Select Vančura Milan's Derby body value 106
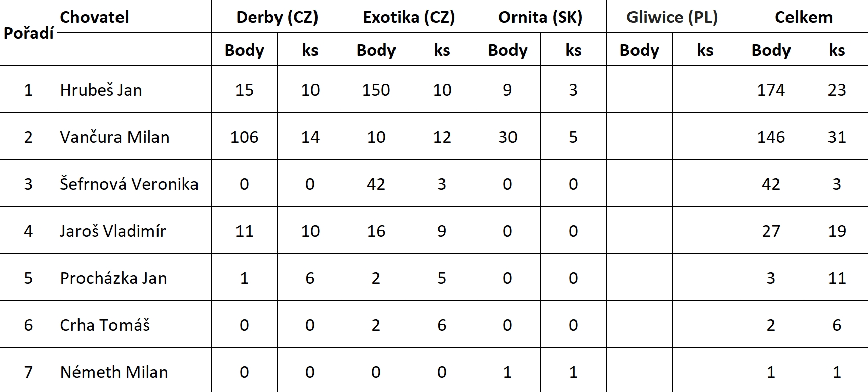This screenshot has height=392, width=868. (x=244, y=137)
